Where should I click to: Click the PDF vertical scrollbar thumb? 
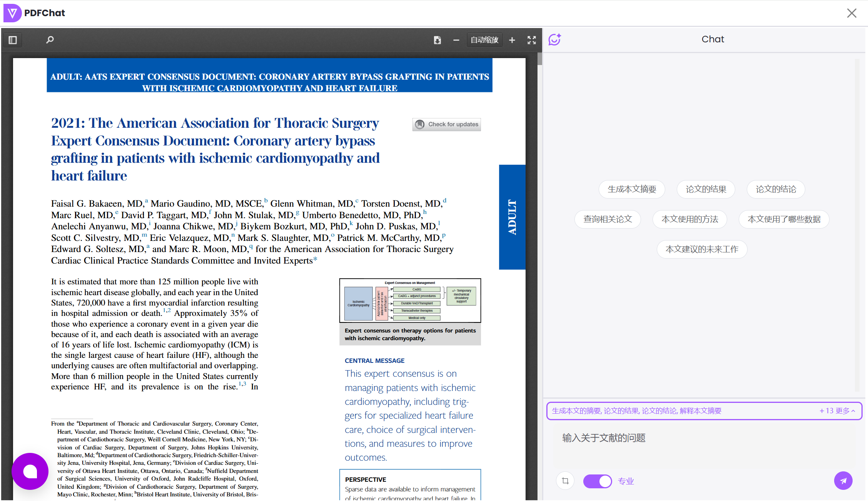pyautogui.click(x=540, y=59)
